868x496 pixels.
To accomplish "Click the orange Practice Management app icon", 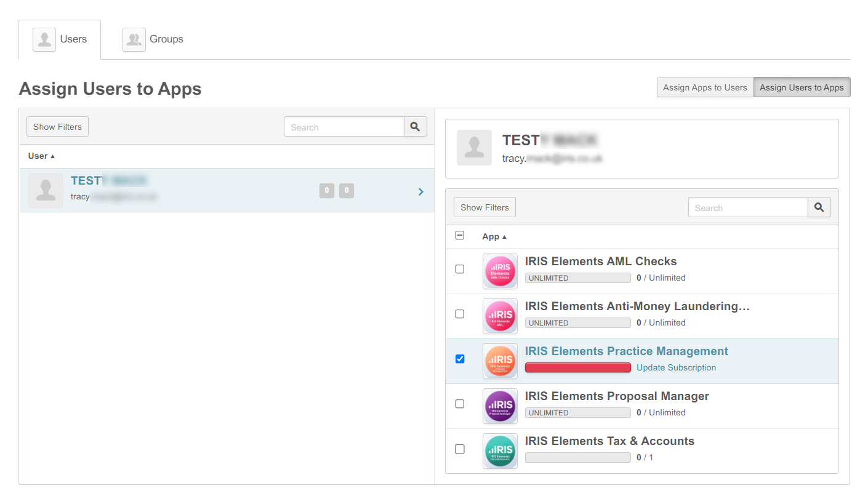I will [x=500, y=361].
